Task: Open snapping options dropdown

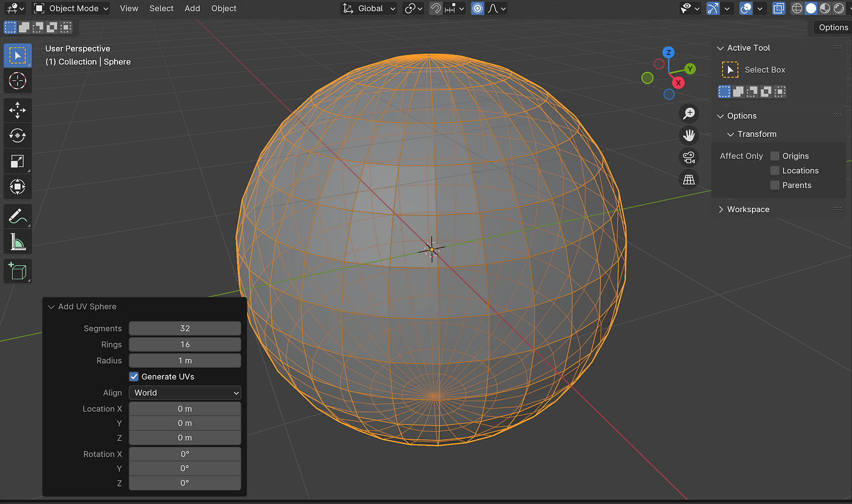Action: click(455, 8)
